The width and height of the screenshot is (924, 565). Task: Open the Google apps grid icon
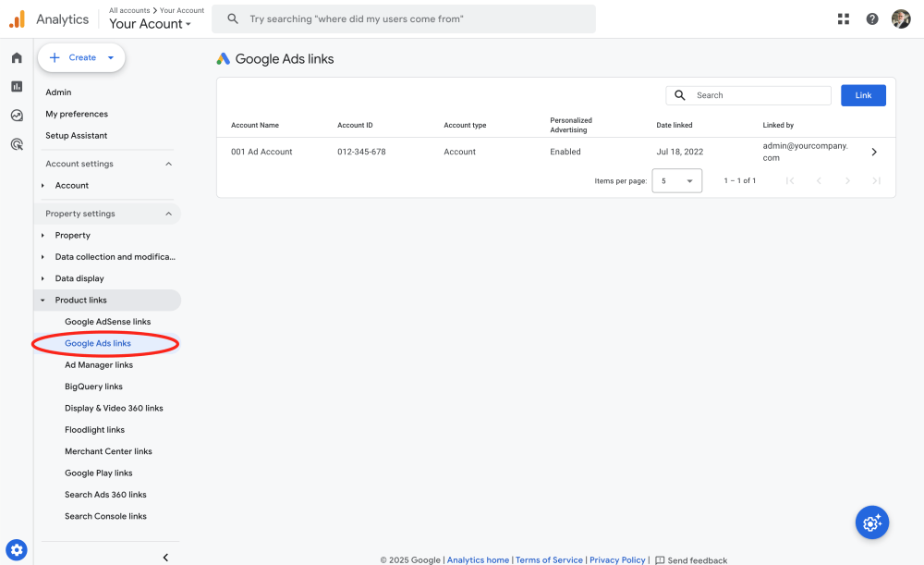coord(844,18)
